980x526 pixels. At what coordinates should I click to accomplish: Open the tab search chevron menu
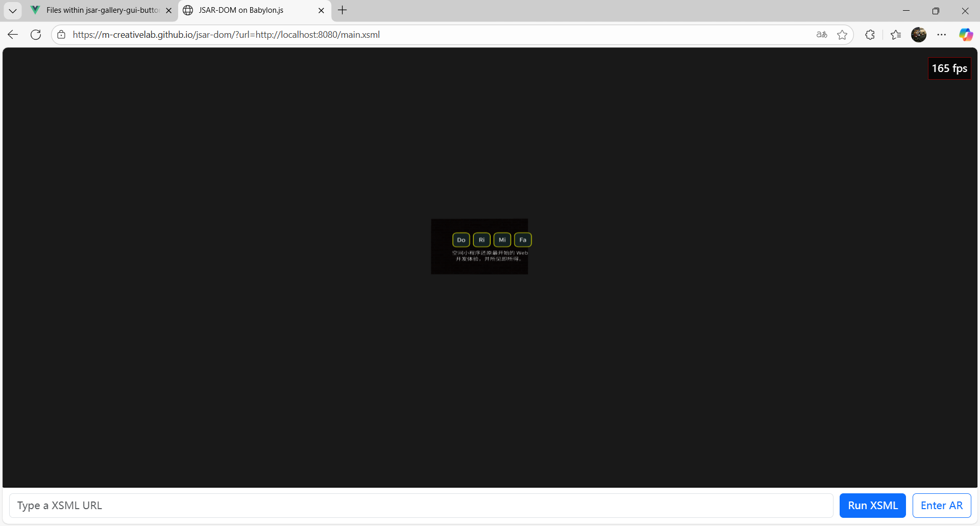point(13,10)
